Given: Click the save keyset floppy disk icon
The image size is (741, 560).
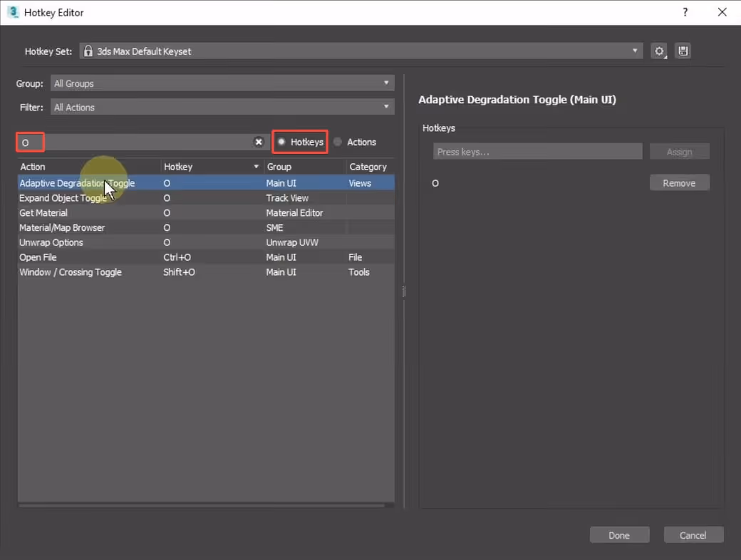Looking at the screenshot, I should click(x=683, y=51).
